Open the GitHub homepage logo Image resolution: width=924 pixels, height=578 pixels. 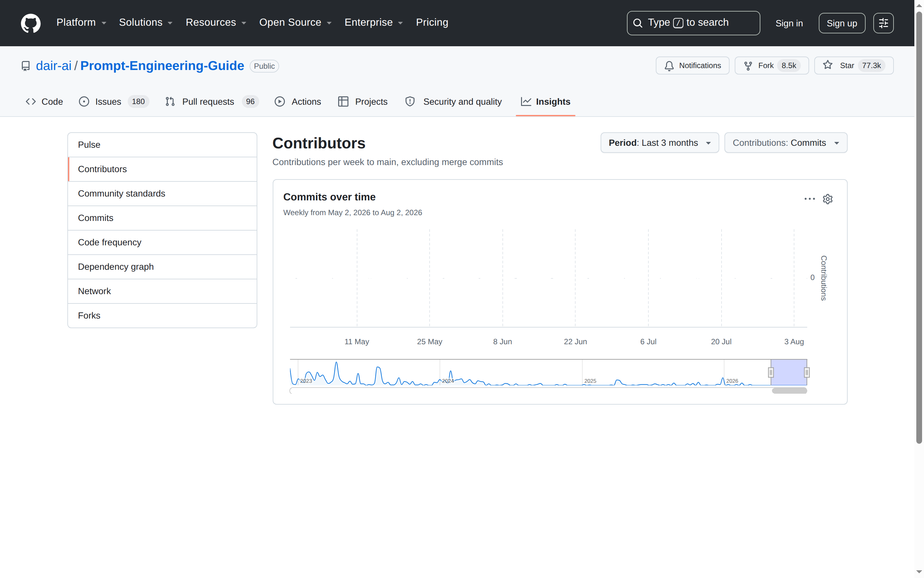pos(30,23)
